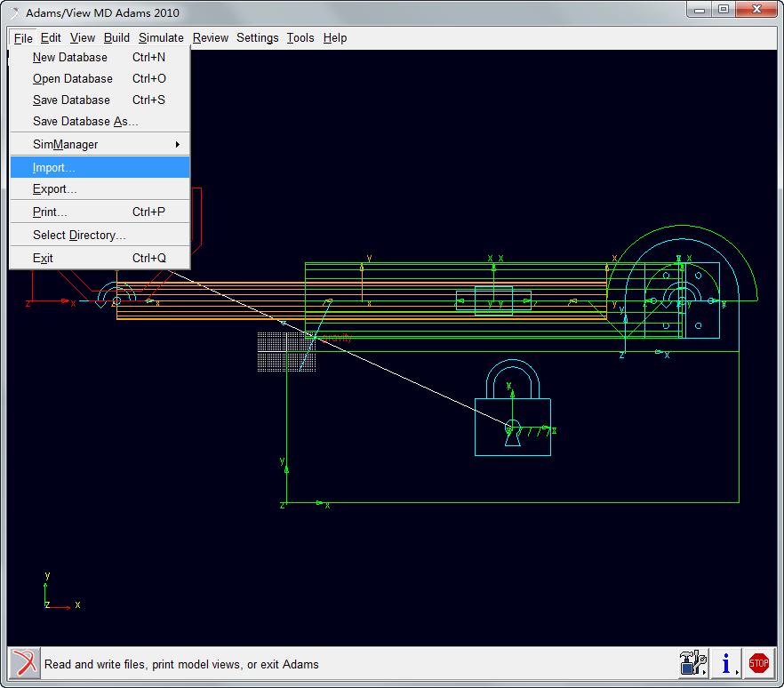Click the Adams/View title bar icon
This screenshot has width=784, height=688.
pos(14,12)
